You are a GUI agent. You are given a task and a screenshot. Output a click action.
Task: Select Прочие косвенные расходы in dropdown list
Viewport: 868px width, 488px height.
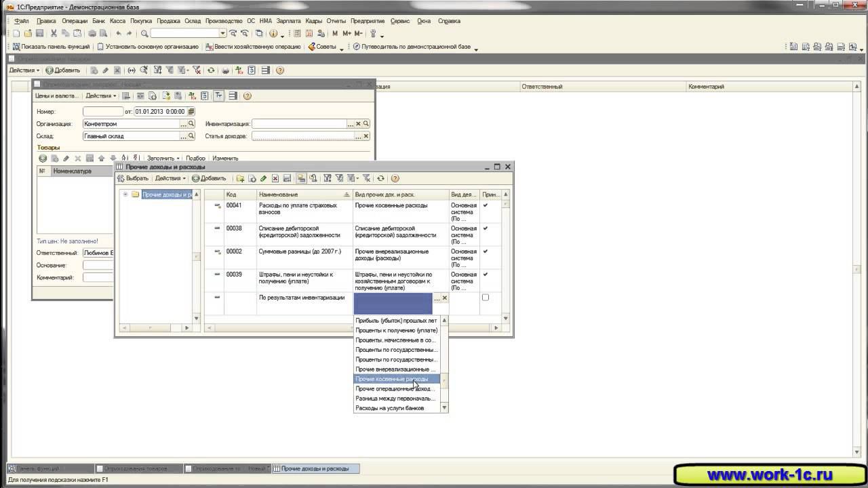tap(397, 379)
